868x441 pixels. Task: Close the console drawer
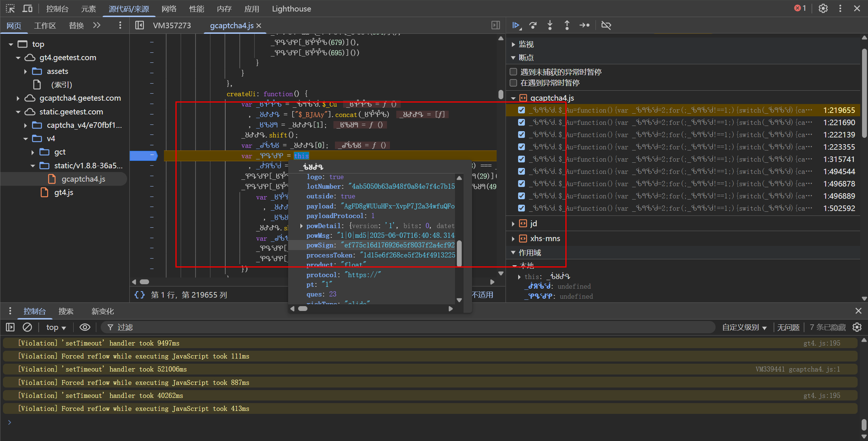coord(858,311)
